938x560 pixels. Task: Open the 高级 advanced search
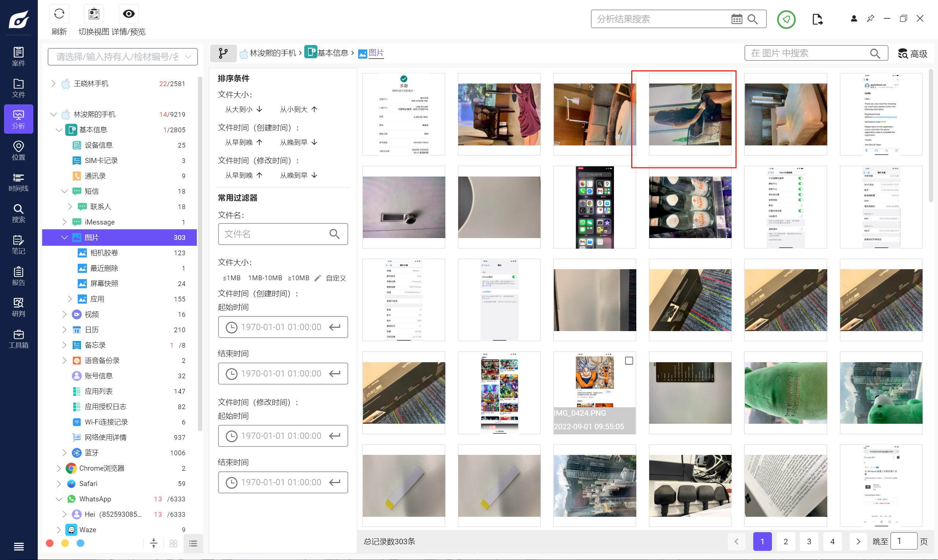913,53
